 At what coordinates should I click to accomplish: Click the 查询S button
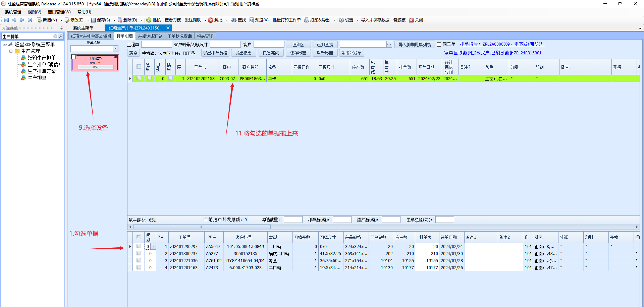click(x=298, y=45)
